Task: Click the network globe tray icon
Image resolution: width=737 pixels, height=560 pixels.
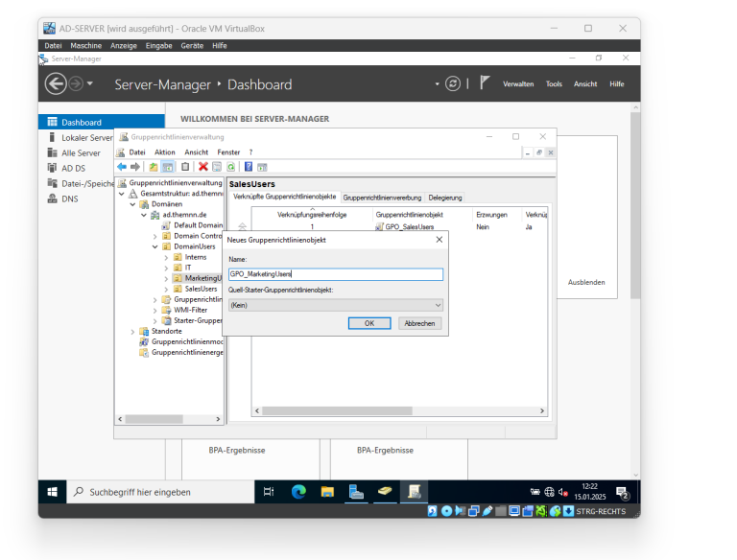Action: point(549,492)
